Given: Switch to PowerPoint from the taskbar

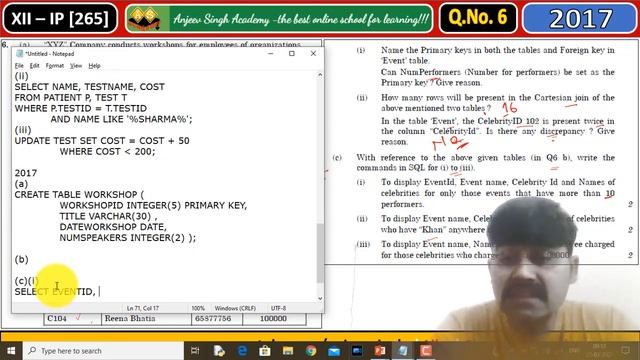Looking at the screenshot, I should [380, 351].
